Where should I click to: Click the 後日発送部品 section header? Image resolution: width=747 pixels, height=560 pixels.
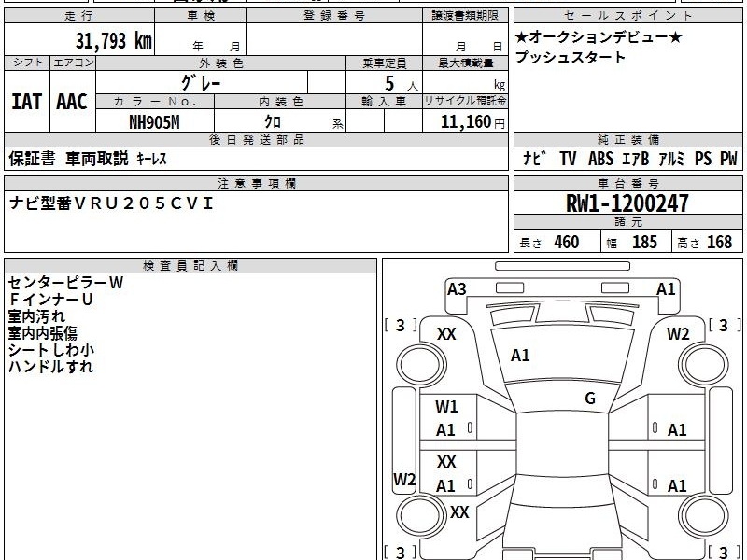coord(256,139)
